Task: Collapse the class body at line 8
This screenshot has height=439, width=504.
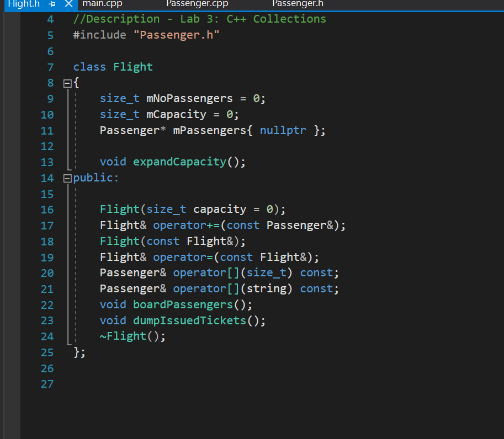Action: pos(67,83)
